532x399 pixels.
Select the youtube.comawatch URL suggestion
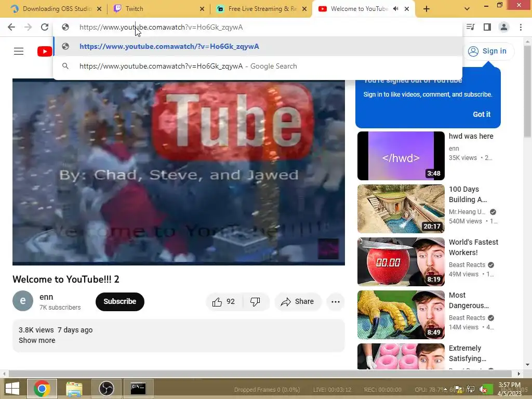258,46
